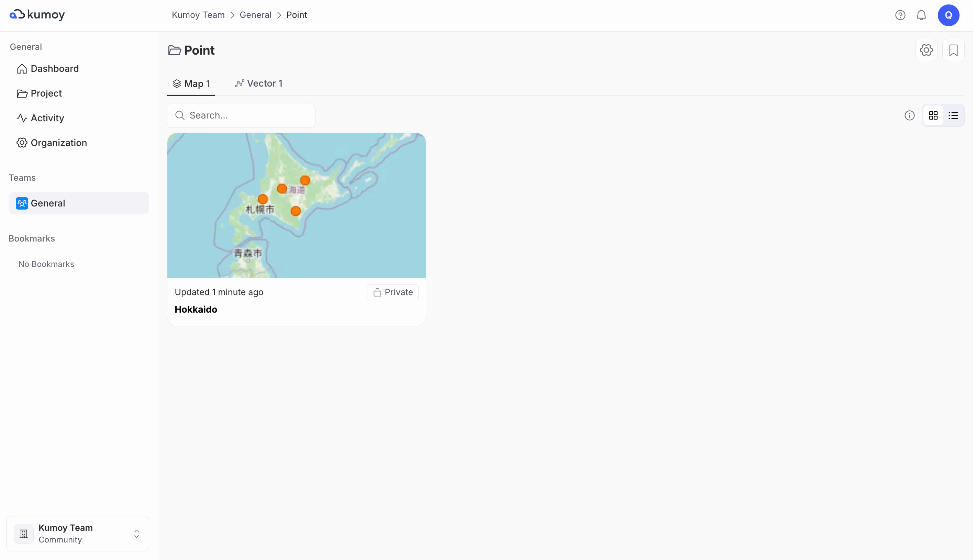
Task: Click the bookmark icon next to settings
Action: tap(953, 50)
